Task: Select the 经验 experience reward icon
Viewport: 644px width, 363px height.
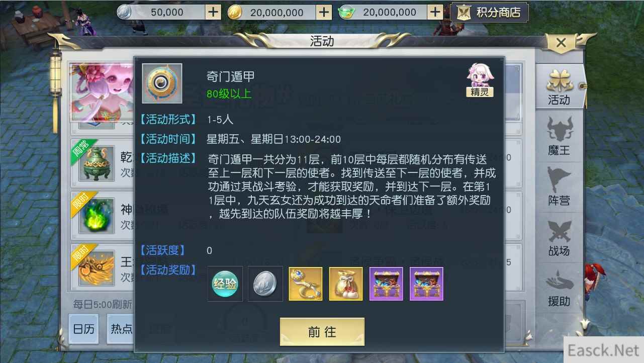Action: point(225,284)
